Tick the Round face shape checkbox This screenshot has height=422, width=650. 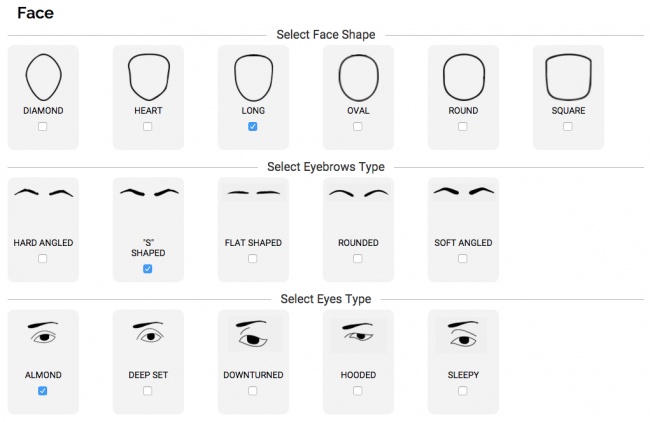(462, 127)
